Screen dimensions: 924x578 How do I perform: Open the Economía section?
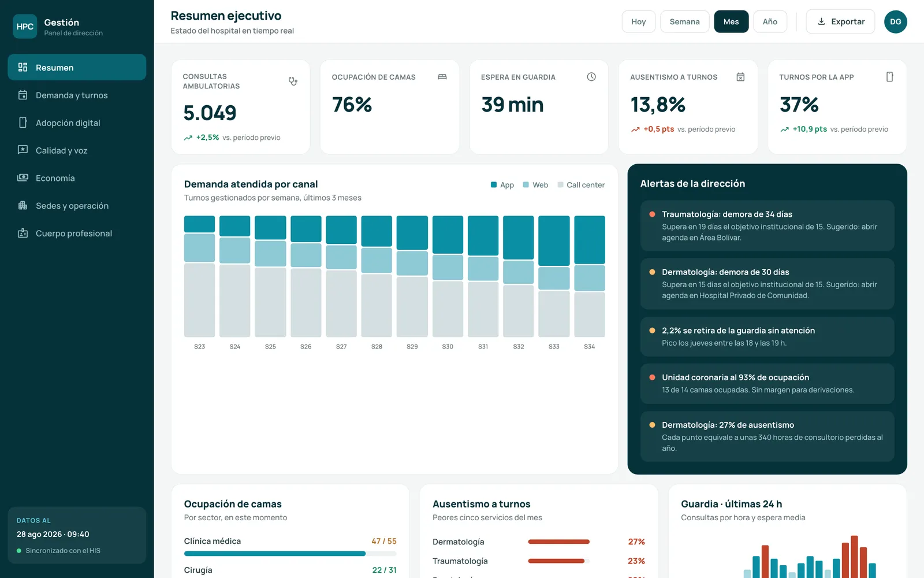tap(77, 177)
